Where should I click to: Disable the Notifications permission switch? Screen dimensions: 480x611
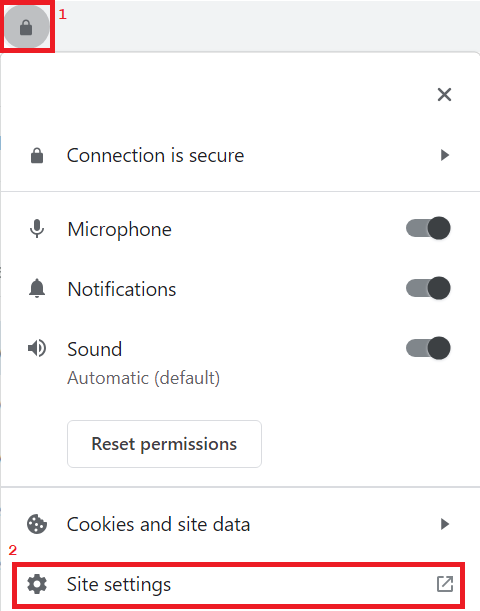428,288
